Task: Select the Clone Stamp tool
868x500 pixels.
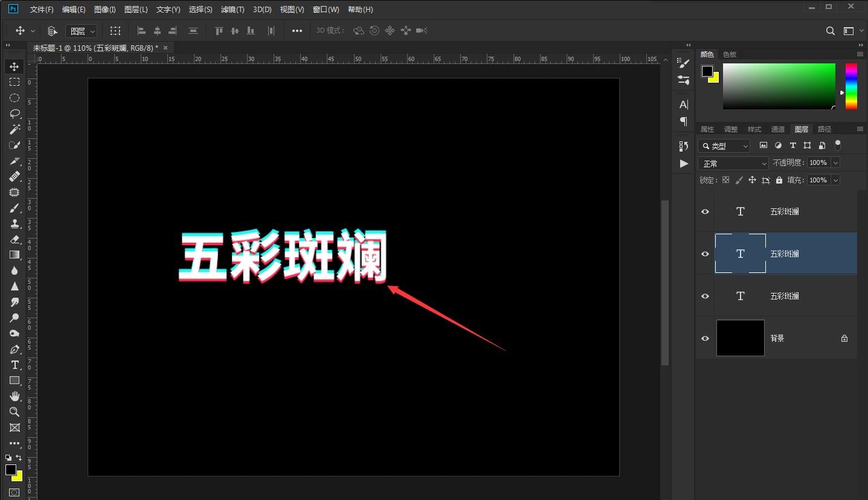Action: coord(14,223)
